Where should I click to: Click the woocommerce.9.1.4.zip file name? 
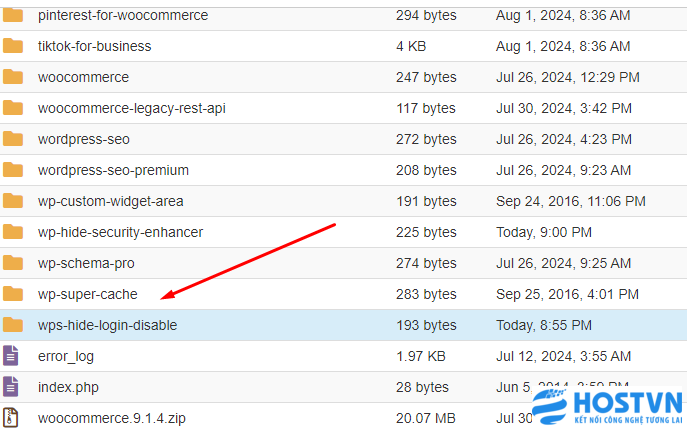tap(112, 418)
